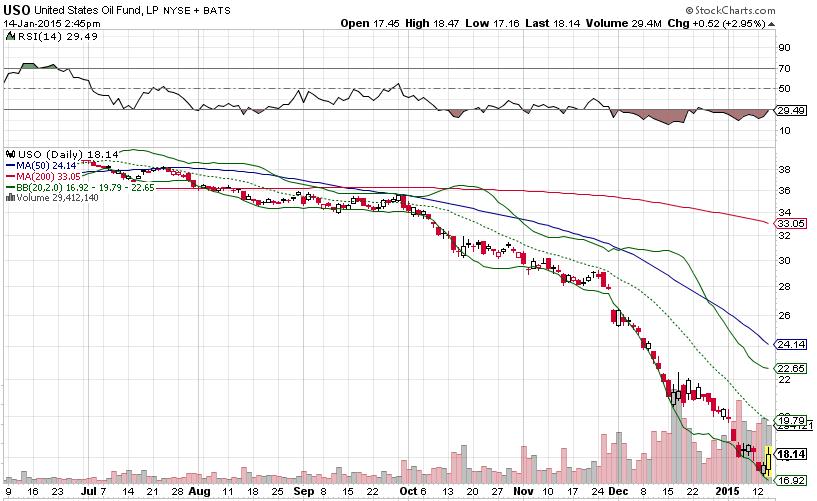Click the 22.65 upper Bollinger band tag

pyautogui.click(x=791, y=368)
